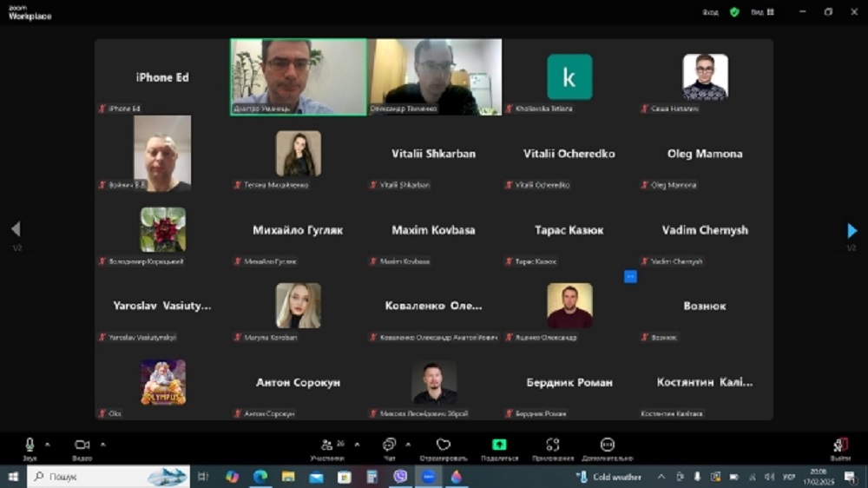Select the iPhone Ed participant tile
This screenshot has width=868, height=488.
(x=162, y=77)
